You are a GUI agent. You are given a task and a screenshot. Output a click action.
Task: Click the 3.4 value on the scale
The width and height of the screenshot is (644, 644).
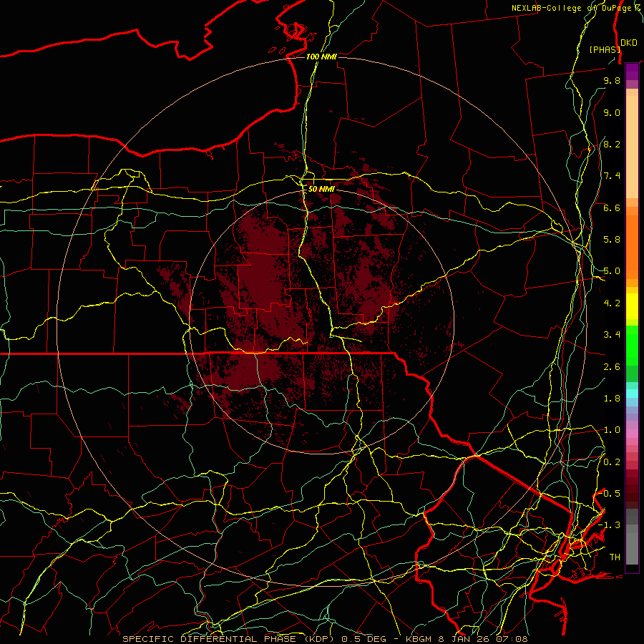pos(612,335)
